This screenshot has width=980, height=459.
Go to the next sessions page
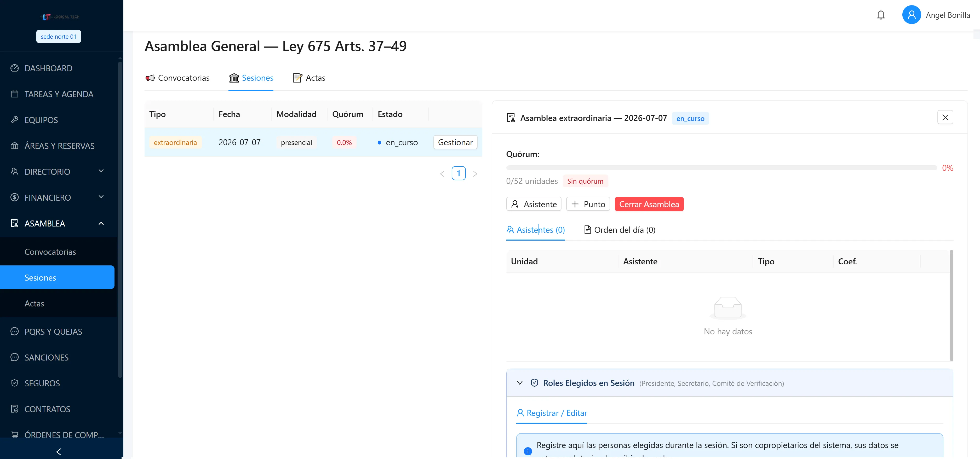click(x=475, y=174)
